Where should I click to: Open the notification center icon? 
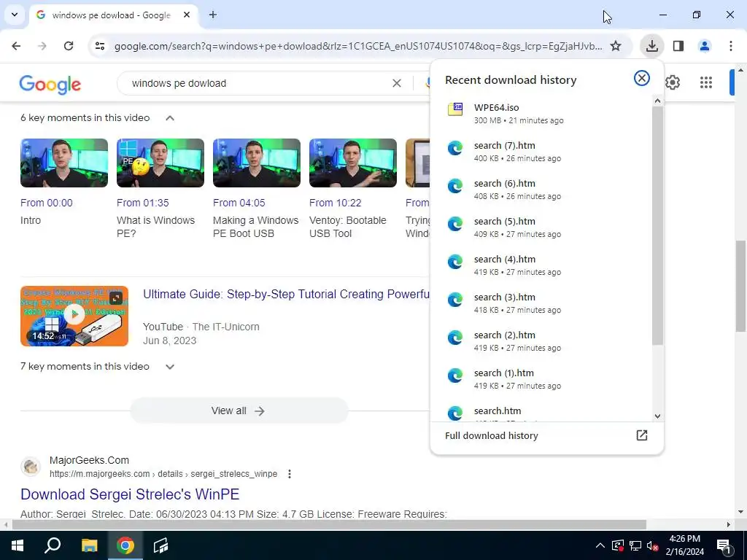click(724, 545)
